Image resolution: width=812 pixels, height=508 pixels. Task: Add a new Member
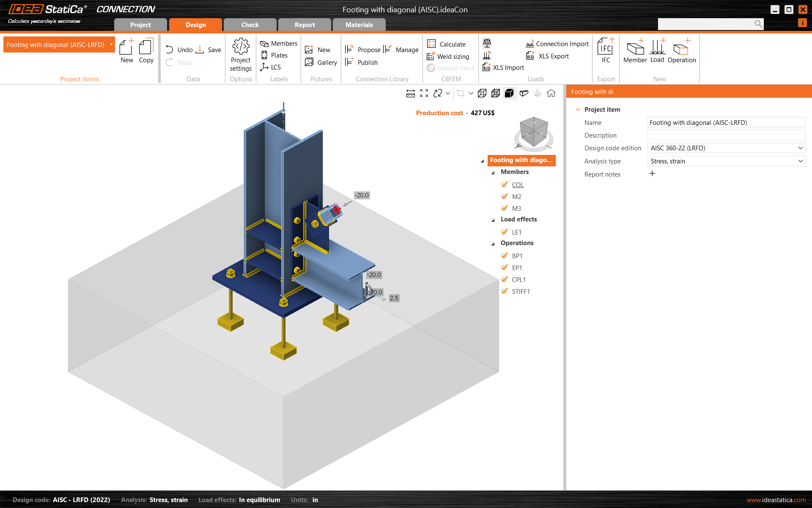coord(635,50)
